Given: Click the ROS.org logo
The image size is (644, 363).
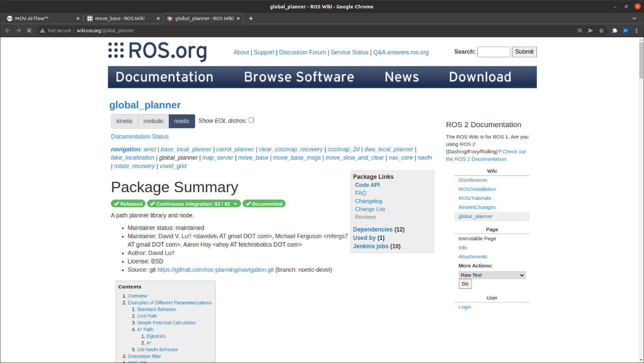Looking at the screenshot, I should [x=157, y=51].
